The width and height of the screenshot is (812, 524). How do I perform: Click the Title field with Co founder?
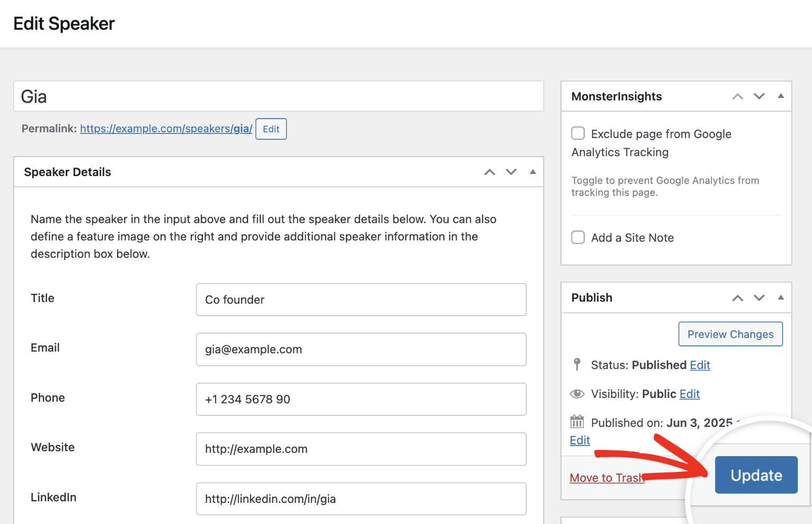click(x=361, y=300)
